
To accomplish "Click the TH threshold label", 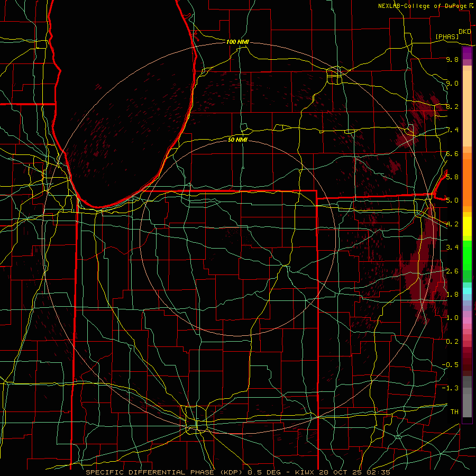I will [455, 412].
